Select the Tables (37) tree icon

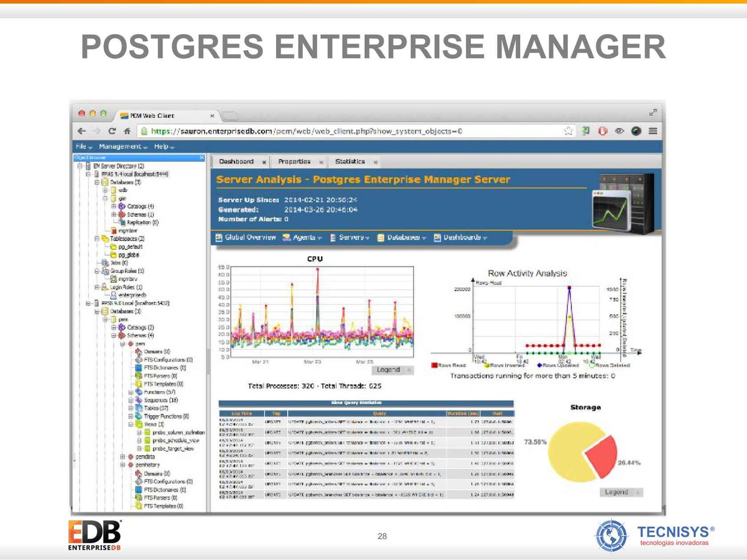pyautogui.click(x=139, y=408)
